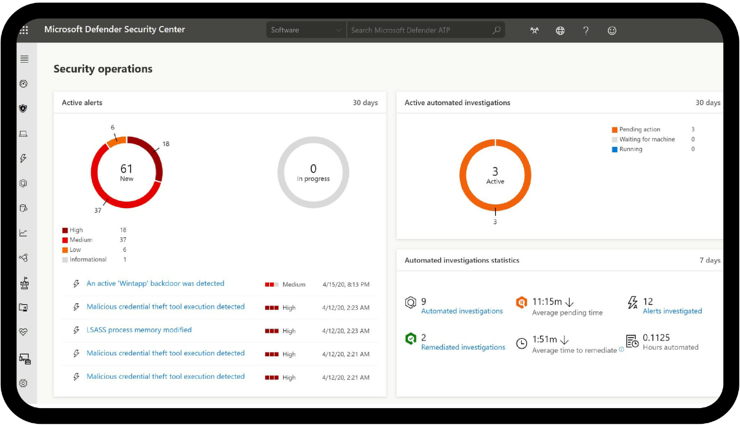Open the Software search category dropdown
This screenshot has width=740, height=425.
[x=306, y=30]
